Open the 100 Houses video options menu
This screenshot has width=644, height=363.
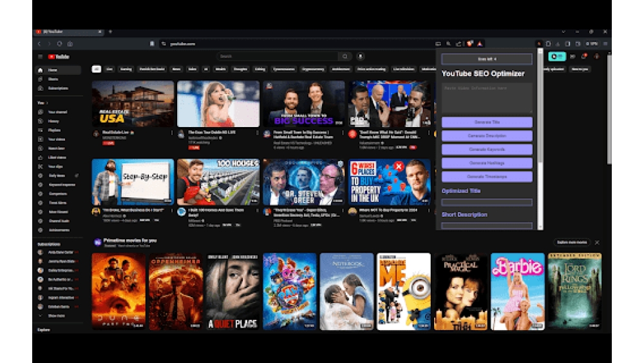click(x=257, y=210)
